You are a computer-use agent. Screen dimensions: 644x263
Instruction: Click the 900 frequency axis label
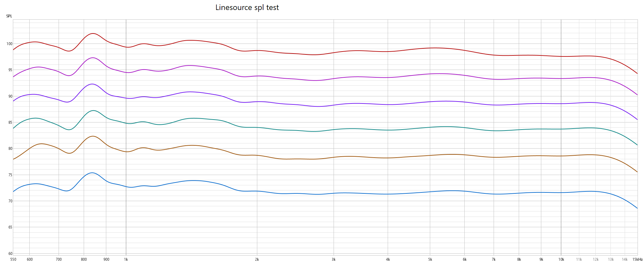click(x=106, y=259)
